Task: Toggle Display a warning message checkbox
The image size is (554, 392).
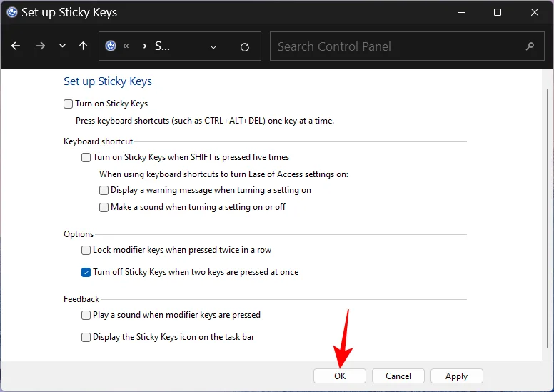Action: pyautogui.click(x=104, y=190)
